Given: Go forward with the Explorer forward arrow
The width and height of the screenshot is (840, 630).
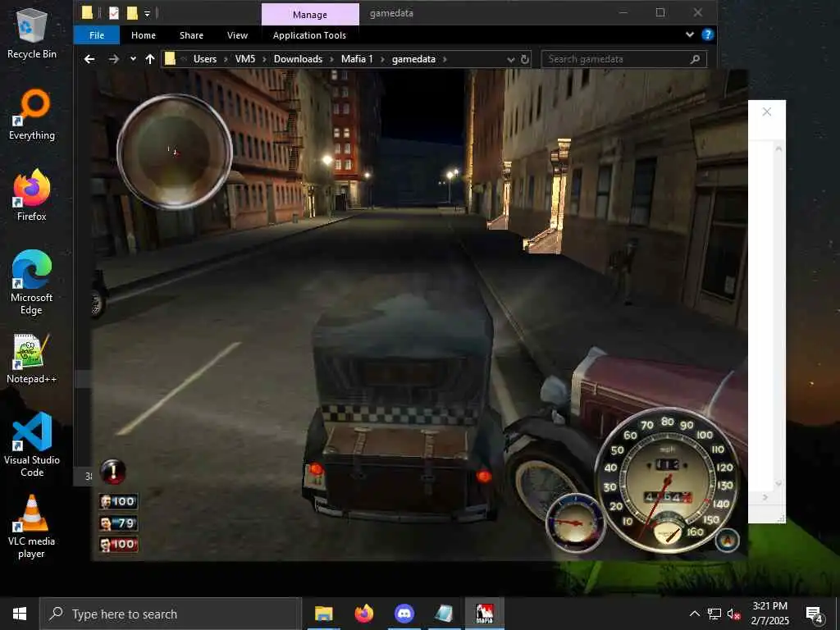Looking at the screenshot, I should click(113, 59).
